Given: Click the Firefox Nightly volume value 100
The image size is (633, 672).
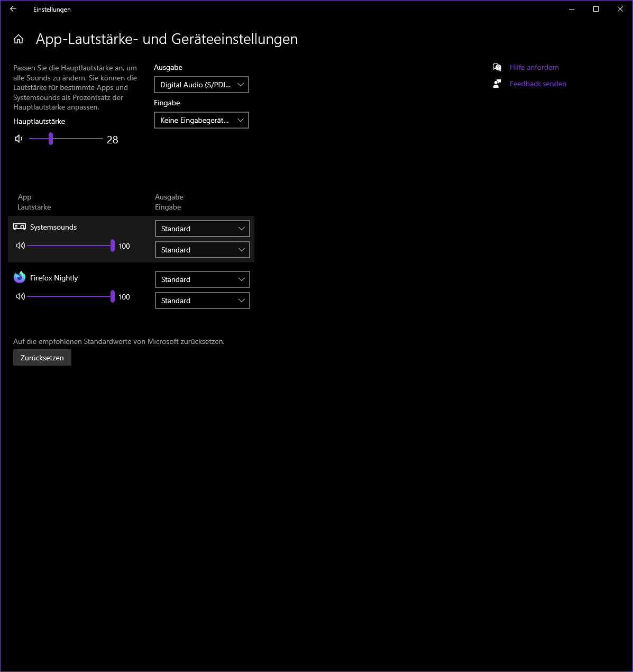Looking at the screenshot, I should tap(124, 297).
